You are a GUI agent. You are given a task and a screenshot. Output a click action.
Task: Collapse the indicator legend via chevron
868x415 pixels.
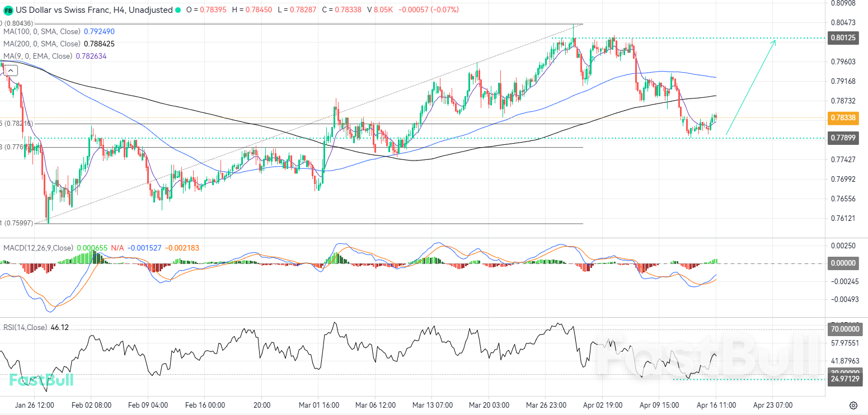[11, 70]
